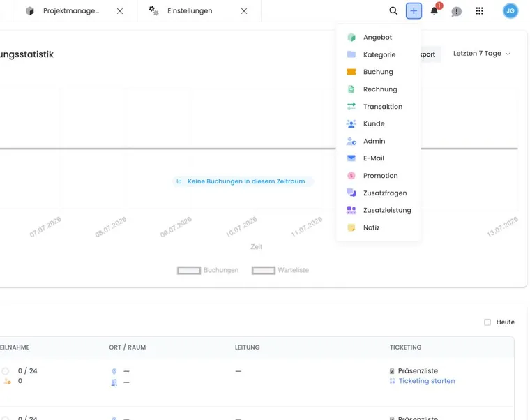Close the Einstellungen tab
The height and width of the screenshot is (420, 530).
coord(244,11)
